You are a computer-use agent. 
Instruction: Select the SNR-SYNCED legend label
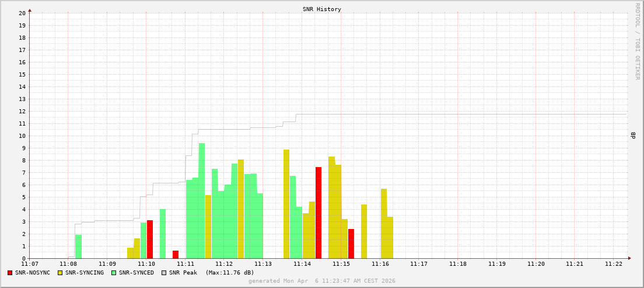click(x=136, y=273)
